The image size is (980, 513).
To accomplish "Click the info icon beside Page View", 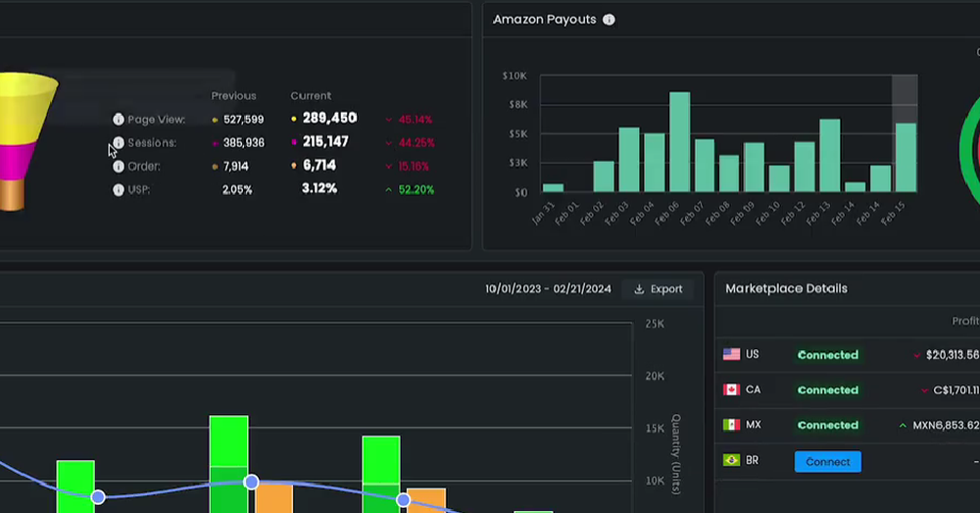I will (x=119, y=119).
